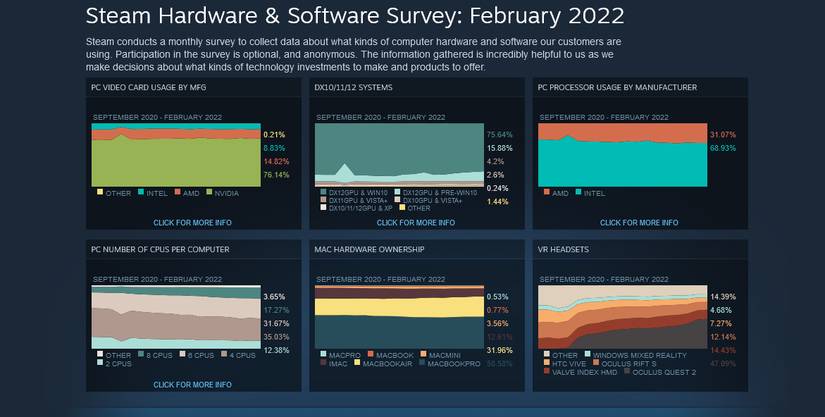825x417 pixels.
Task: Click the 31.96% value in Mac panel
Action: [x=499, y=350]
